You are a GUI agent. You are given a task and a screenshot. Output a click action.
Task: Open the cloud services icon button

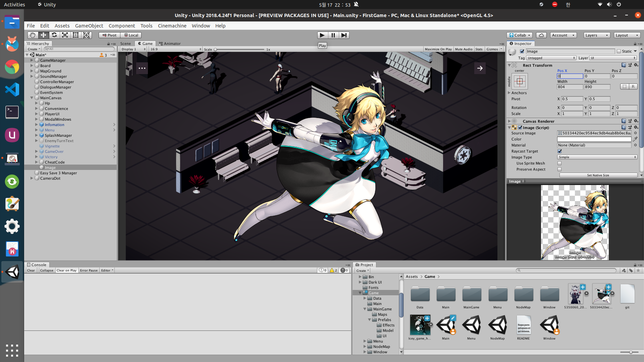[541, 35]
